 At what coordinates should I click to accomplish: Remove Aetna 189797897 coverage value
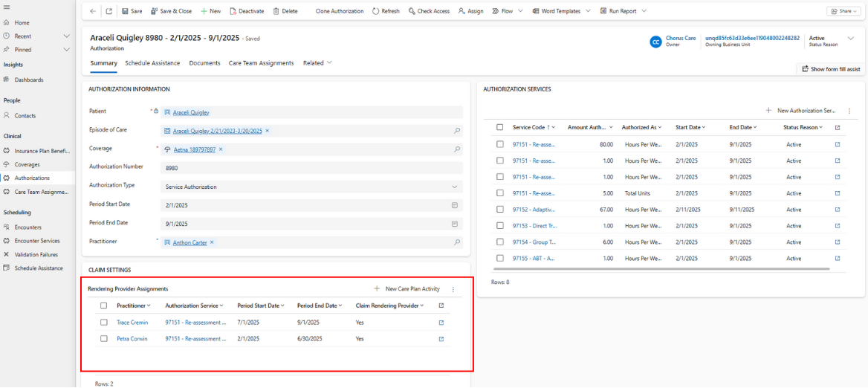pyautogui.click(x=220, y=149)
